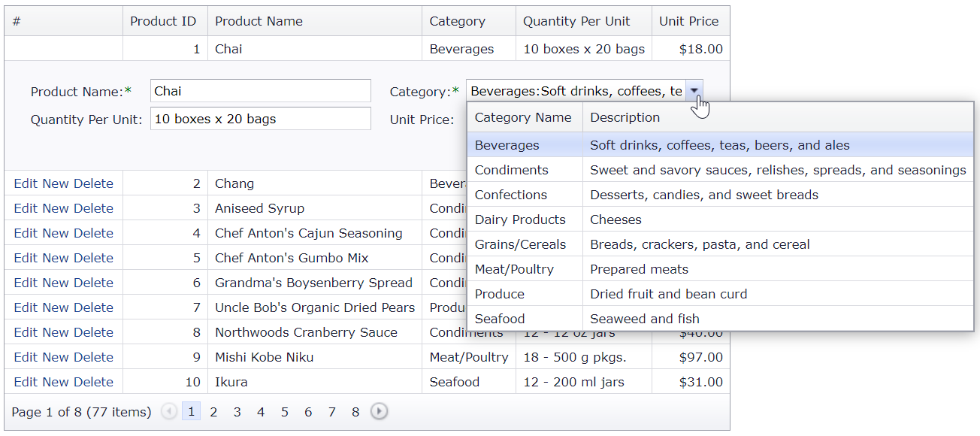
Task: Click New link in Aniseed Syrup row
Action: click(56, 208)
